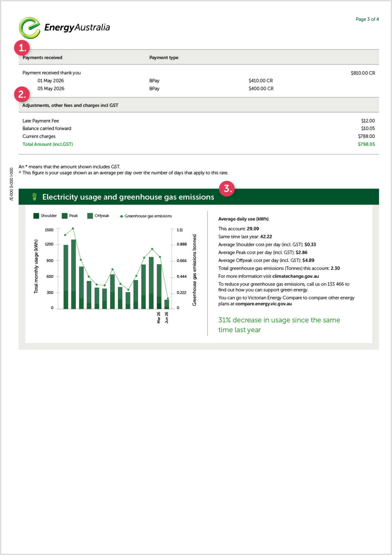Select the $400.00 CR payment amount
The width and height of the screenshot is (392, 555).
click(x=261, y=89)
